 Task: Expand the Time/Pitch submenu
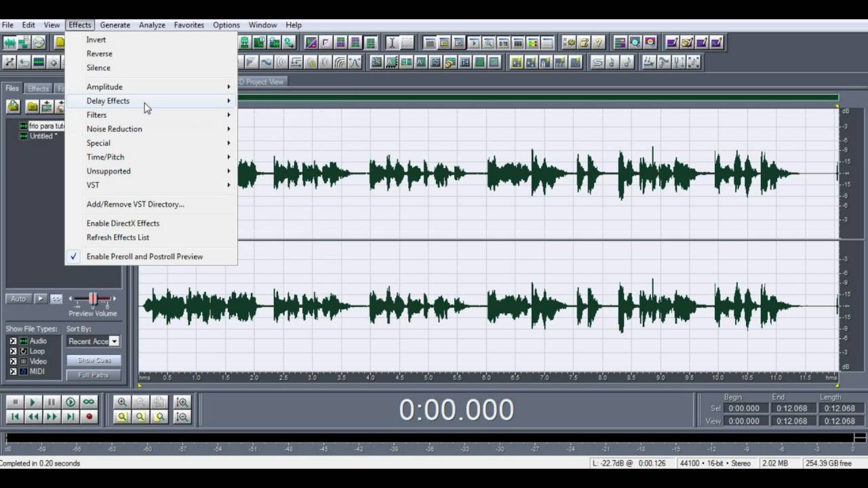[151, 157]
